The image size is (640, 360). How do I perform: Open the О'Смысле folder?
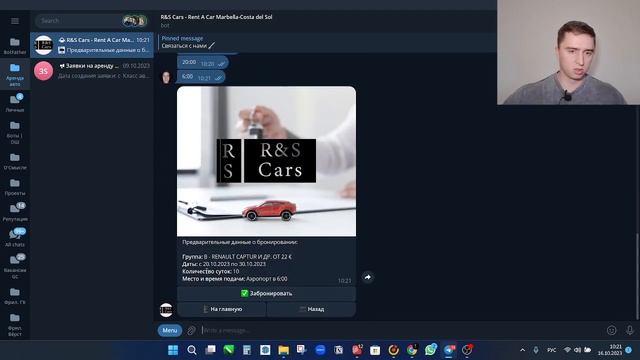15,161
